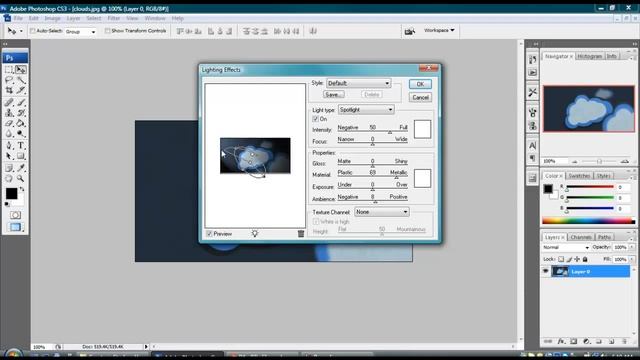Select the Clone Stamp tool
Image resolution: width=640 pixels, height=360 pixels.
point(9,113)
